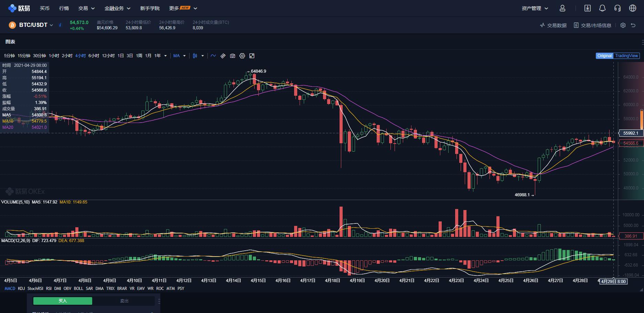Take a chart snapshot with camera icon
This screenshot has height=313, width=644.
[233, 56]
